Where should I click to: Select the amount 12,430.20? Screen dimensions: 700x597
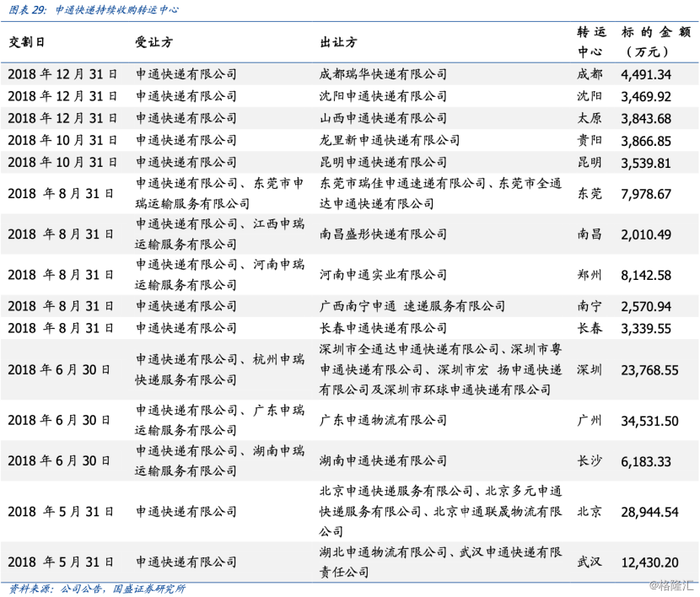(x=649, y=562)
